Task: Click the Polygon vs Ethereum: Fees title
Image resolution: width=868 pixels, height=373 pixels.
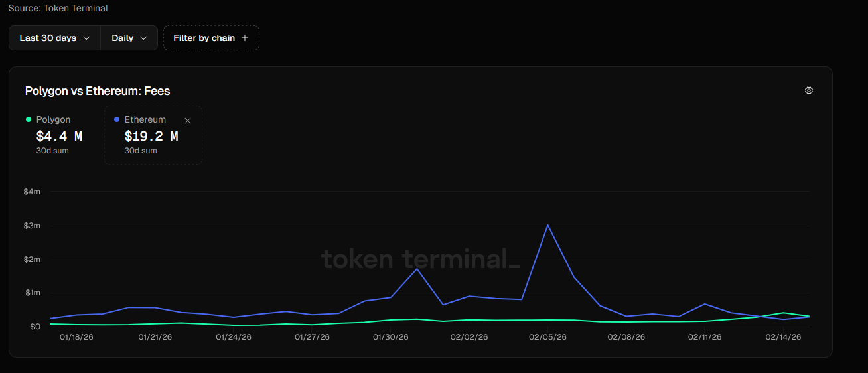Action: click(x=98, y=91)
